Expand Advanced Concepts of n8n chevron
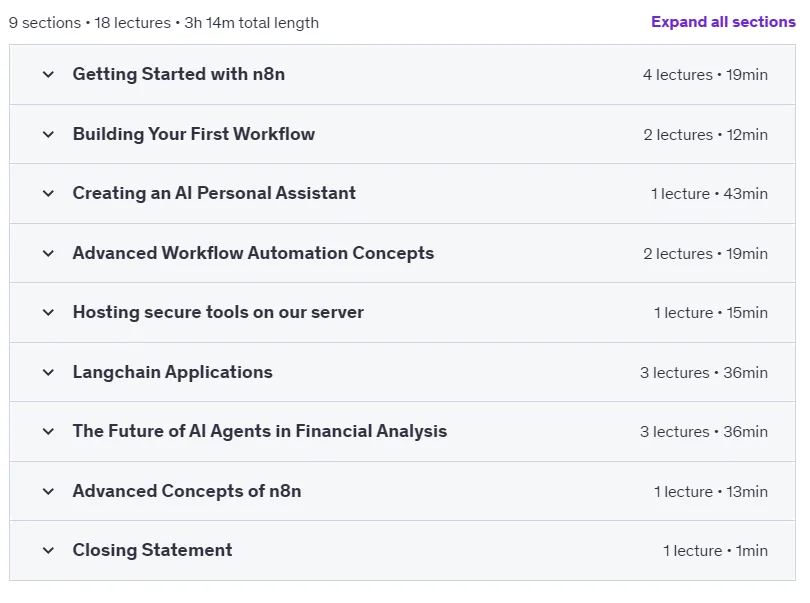The height and width of the screenshot is (603, 810). 48,491
